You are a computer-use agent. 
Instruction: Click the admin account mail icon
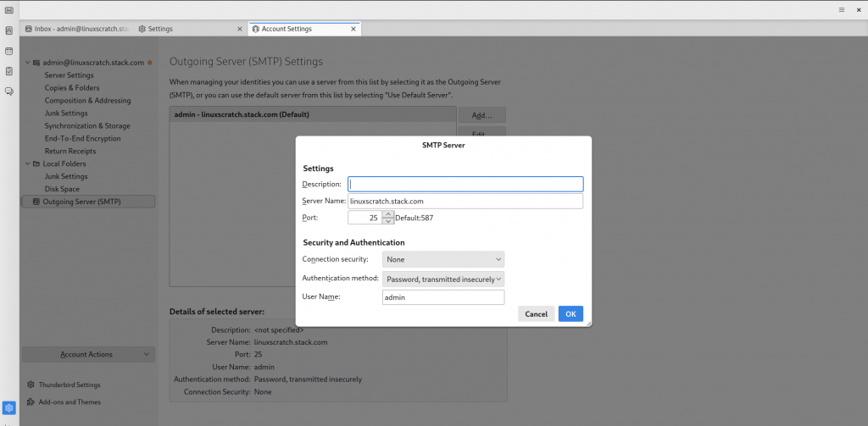pos(36,63)
